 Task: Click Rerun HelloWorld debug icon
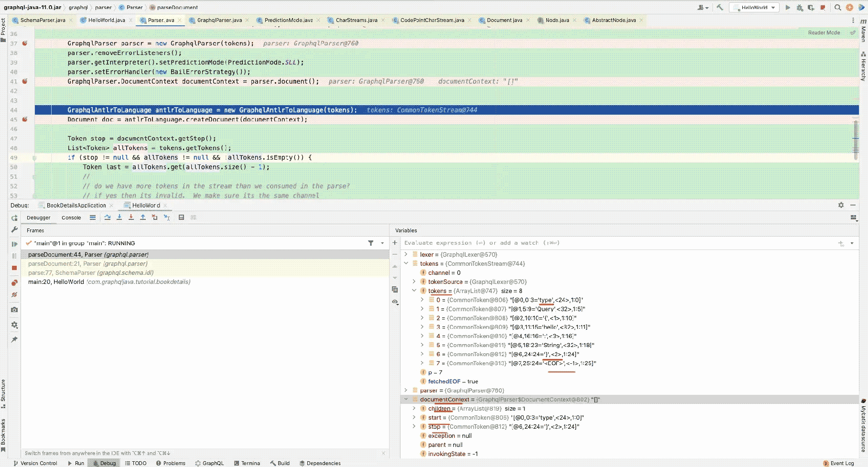14,218
